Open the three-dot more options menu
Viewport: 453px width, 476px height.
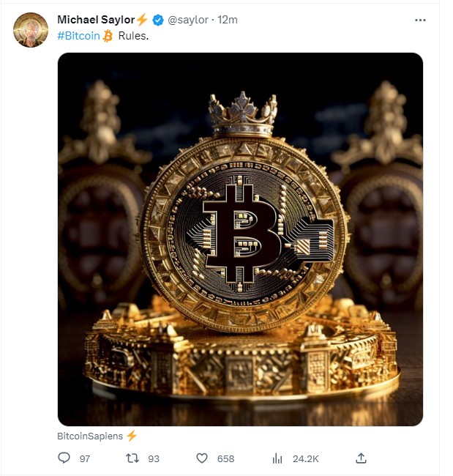pos(420,20)
